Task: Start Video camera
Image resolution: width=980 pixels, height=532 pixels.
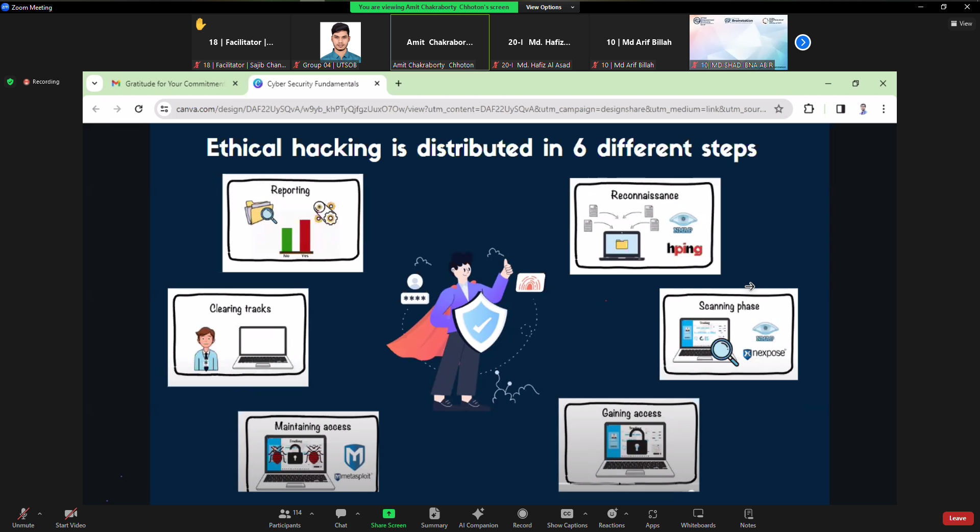Action: click(70, 518)
